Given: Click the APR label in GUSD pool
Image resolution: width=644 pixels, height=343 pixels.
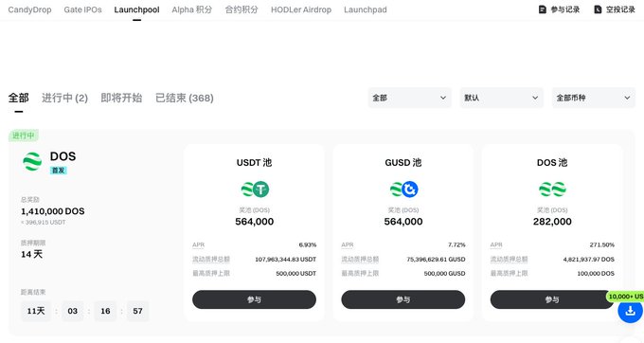Looking at the screenshot, I should point(348,244).
